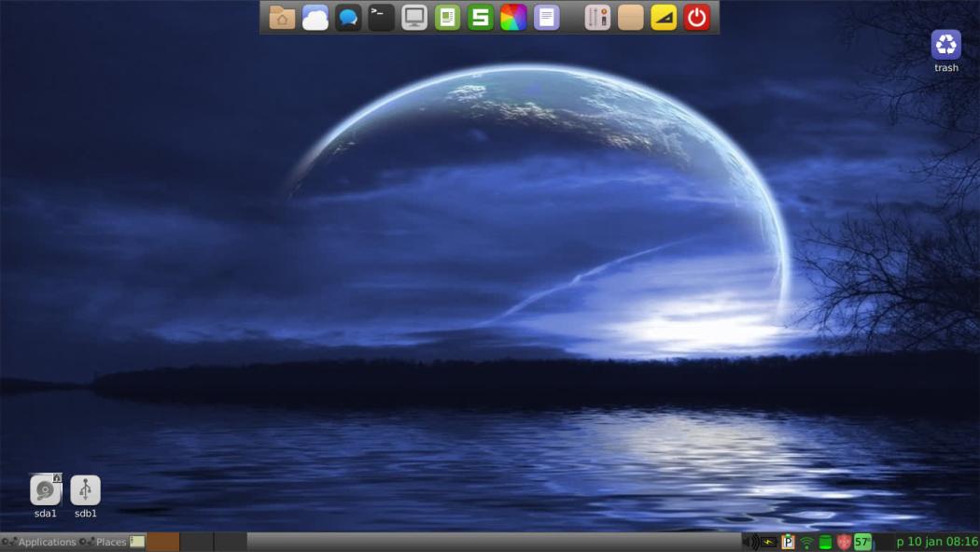Launch the terminal from the dock
The image size is (980, 552).
coord(381,18)
